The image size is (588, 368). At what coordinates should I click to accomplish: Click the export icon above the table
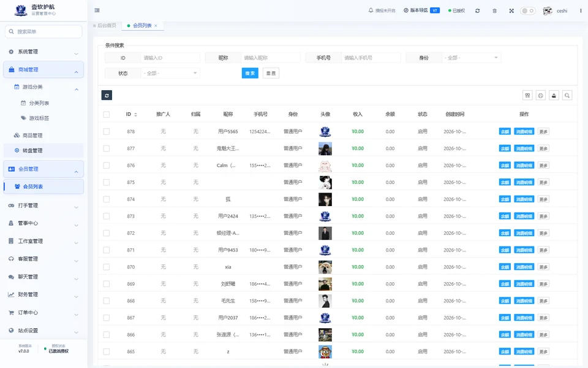coord(554,96)
